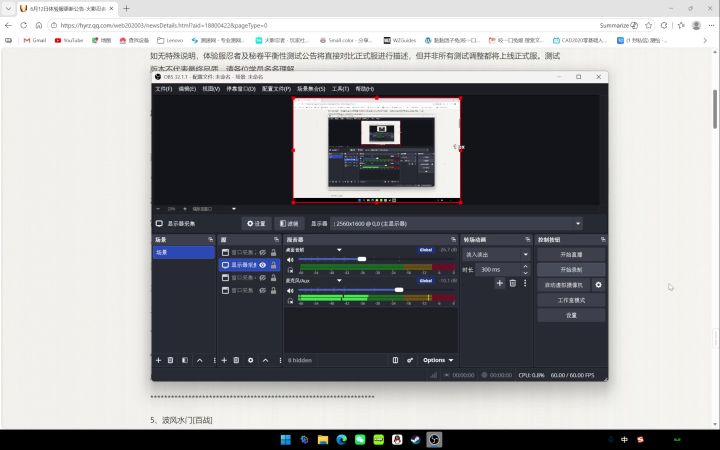Unlock the selected display capture source
This screenshot has width=720, height=450.
point(274,265)
